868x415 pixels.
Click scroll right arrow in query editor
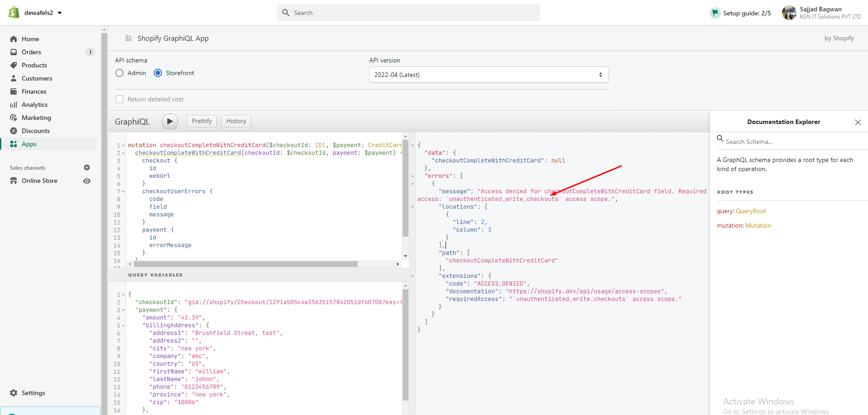point(398,264)
